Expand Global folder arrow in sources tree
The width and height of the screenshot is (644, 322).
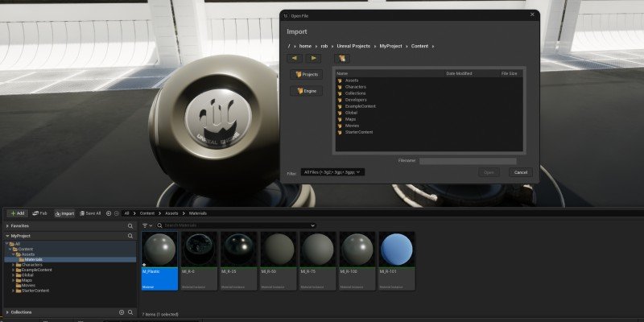point(13,275)
